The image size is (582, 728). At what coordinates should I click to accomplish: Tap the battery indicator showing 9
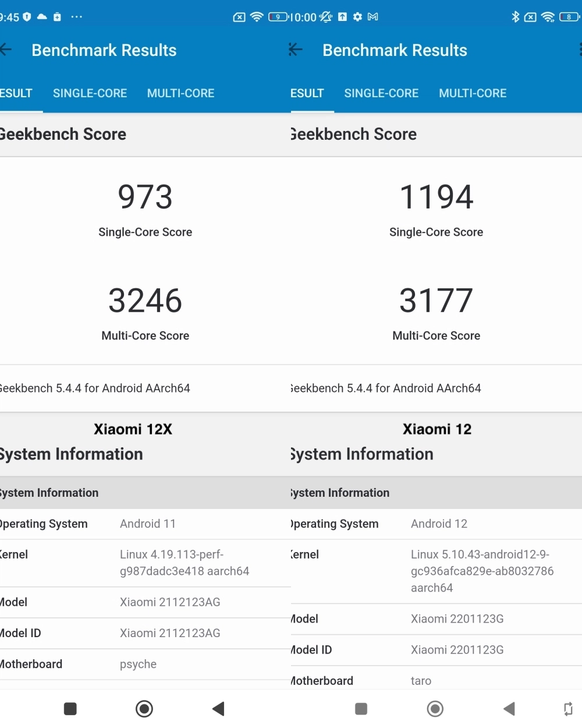(x=278, y=17)
